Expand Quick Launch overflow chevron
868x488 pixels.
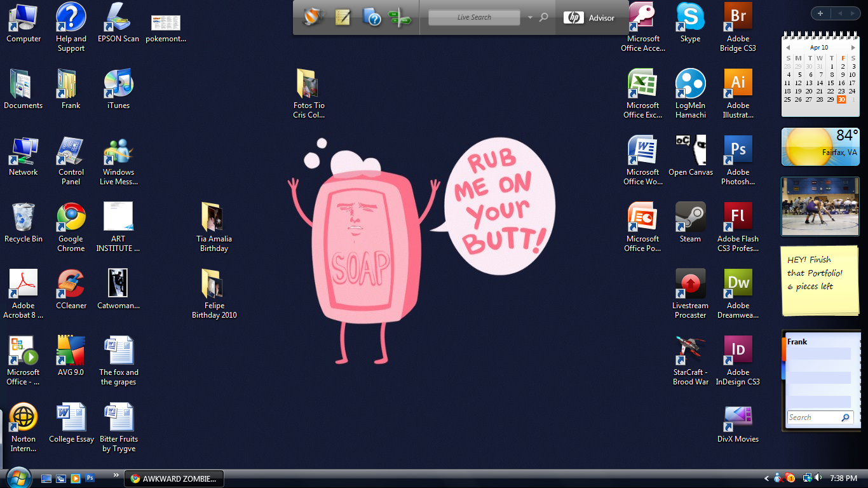(x=116, y=475)
